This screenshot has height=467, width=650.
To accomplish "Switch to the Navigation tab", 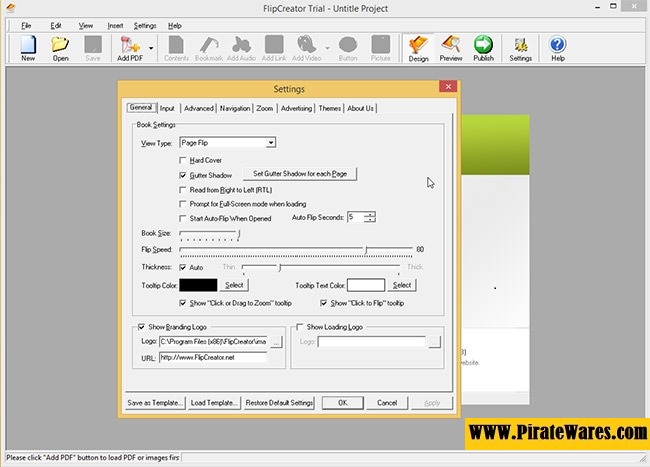I will pyautogui.click(x=235, y=108).
